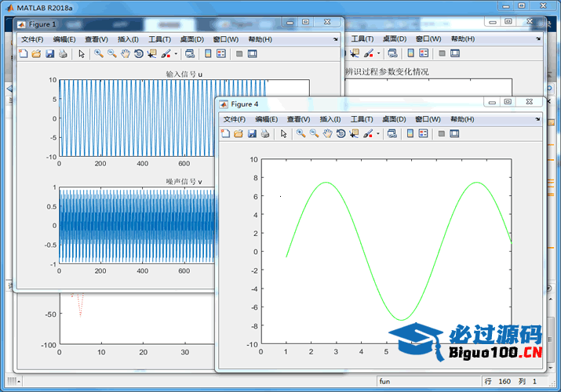Insert Colorbar in Figure 4

(x=410, y=133)
